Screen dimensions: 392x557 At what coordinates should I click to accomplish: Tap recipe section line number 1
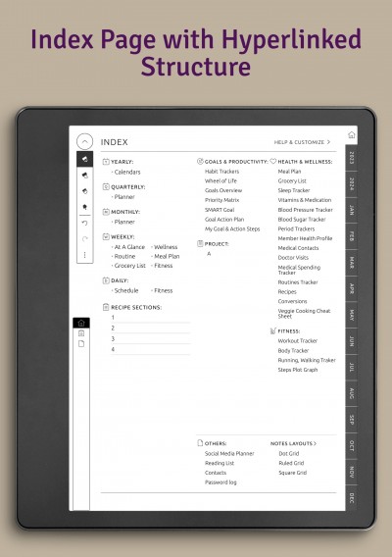151,318
